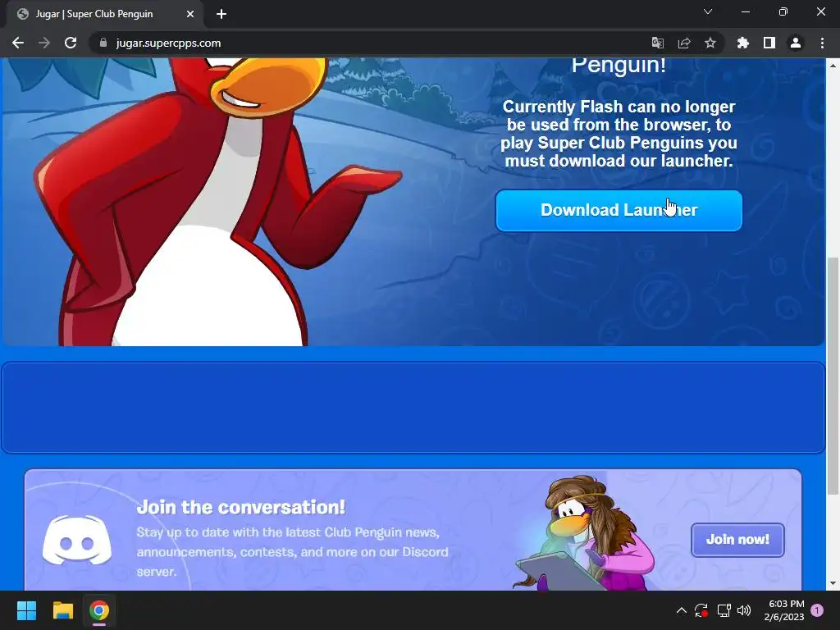Open the Windows Start menu

(26, 610)
